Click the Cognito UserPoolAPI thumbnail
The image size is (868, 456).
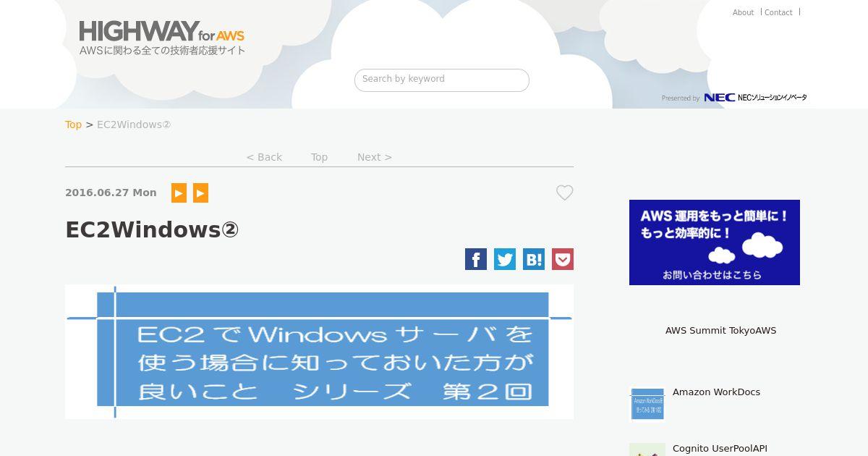point(647,450)
